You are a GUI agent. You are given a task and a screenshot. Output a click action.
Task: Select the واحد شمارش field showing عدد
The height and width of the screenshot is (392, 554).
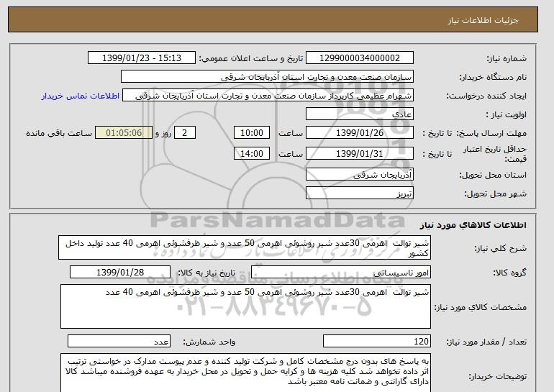tap(119, 342)
